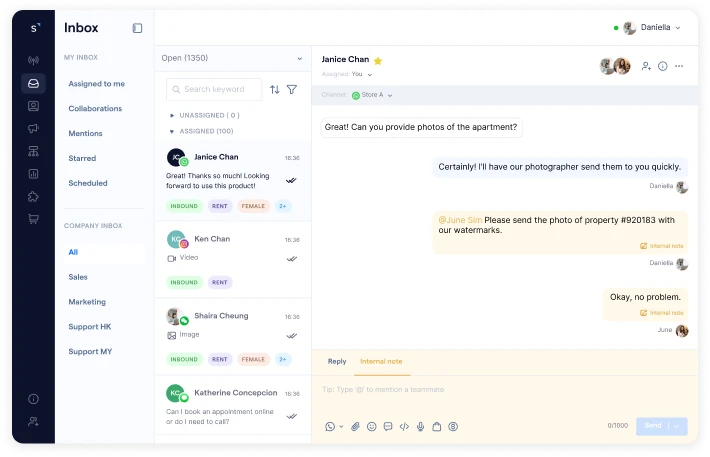The height and width of the screenshot is (457, 710).
Task: Open the Assigned: You dropdown
Action: pyautogui.click(x=347, y=74)
